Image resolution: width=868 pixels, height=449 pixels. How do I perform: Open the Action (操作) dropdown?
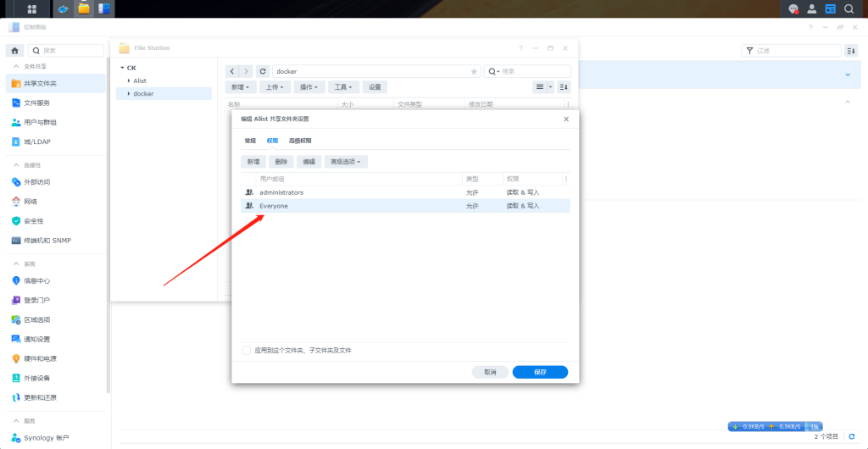[309, 87]
